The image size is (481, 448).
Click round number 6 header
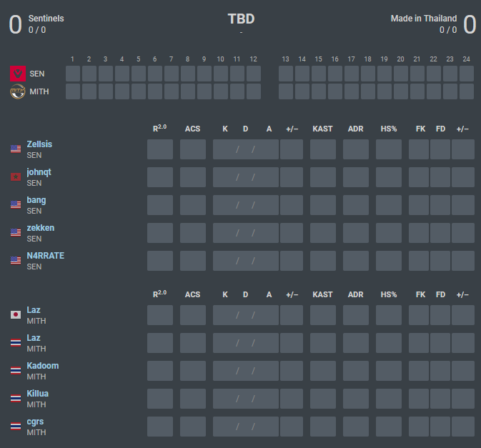click(154, 59)
